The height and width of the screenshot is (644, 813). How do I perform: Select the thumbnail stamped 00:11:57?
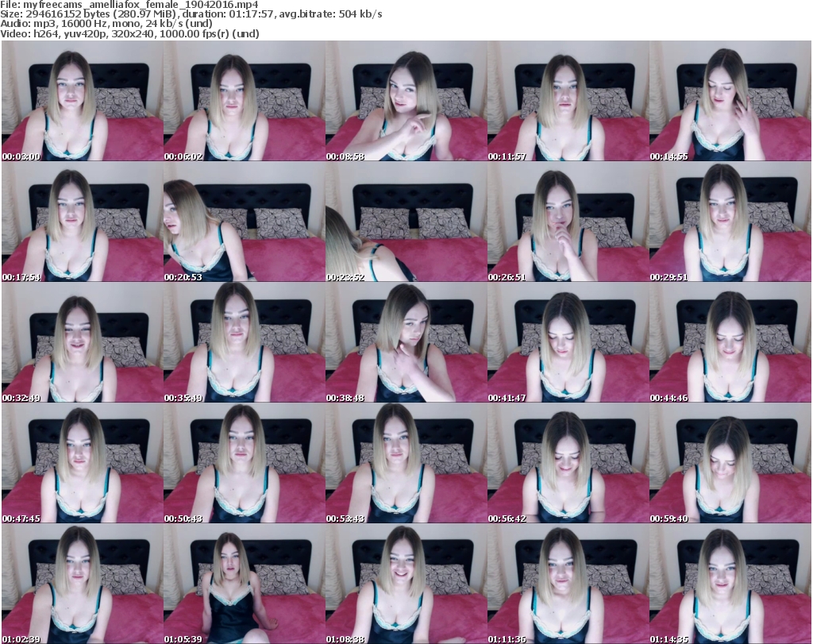click(568, 101)
